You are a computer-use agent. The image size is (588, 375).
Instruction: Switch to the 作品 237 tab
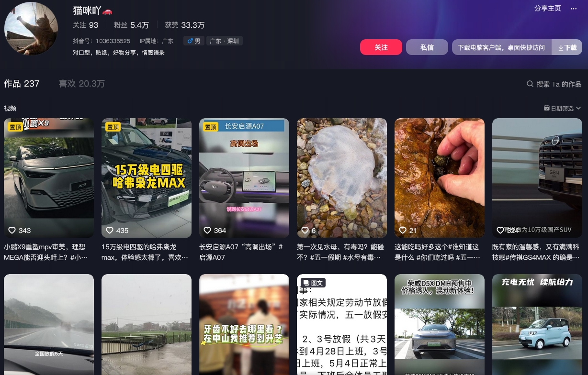[22, 84]
